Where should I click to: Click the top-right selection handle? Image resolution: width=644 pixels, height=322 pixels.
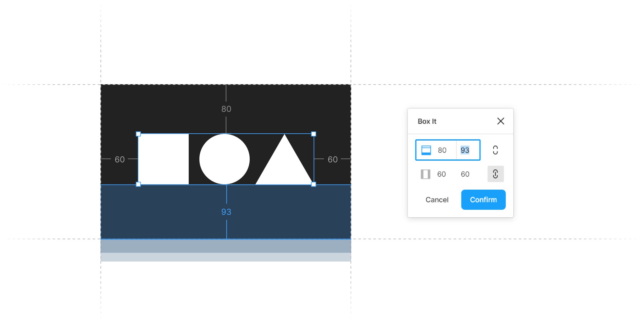pos(314,134)
